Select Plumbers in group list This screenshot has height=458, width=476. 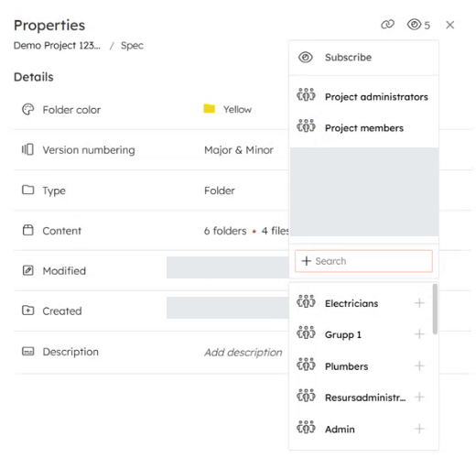pos(347,366)
